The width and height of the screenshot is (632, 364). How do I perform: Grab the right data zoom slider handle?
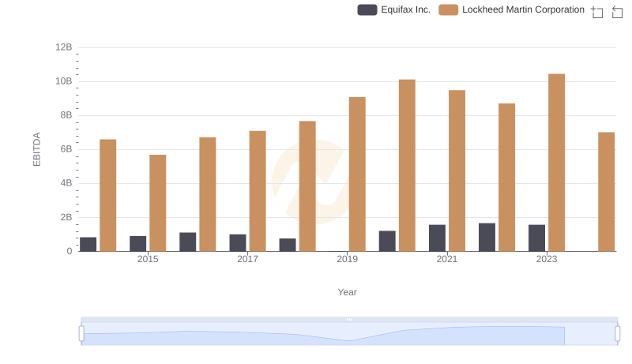pyautogui.click(x=618, y=334)
